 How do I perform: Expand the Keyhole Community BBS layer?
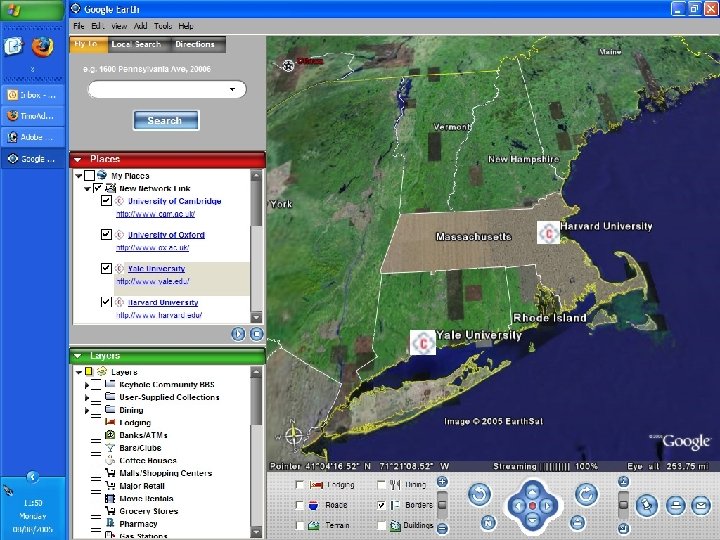(87, 385)
